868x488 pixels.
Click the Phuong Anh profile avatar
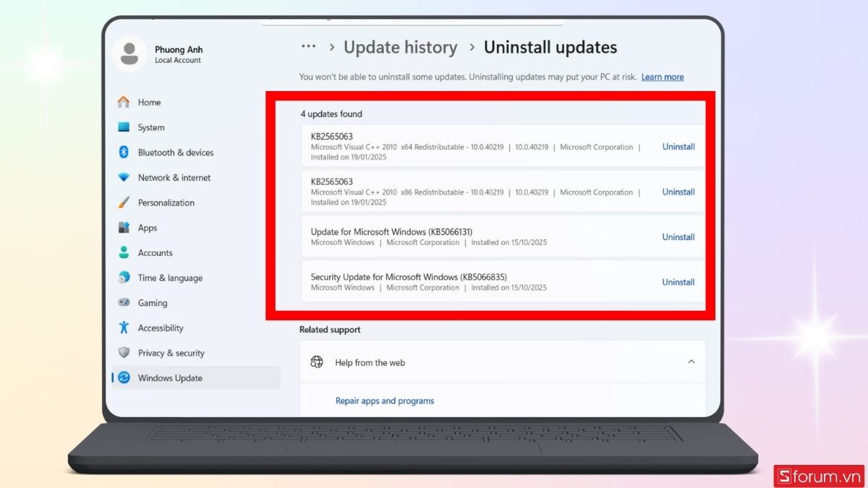tap(129, 54)
